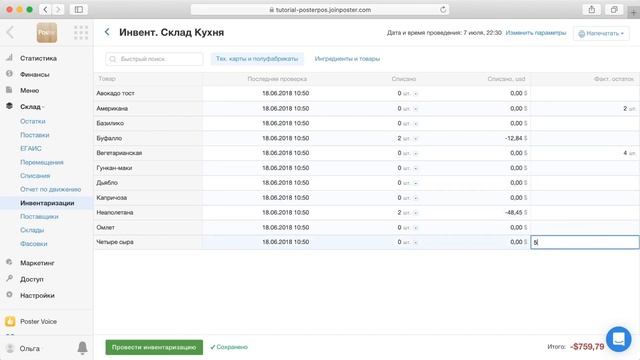This screenshot has height=360, width=640.
Task: Open the chat support bubble
Action: (619, 339)
